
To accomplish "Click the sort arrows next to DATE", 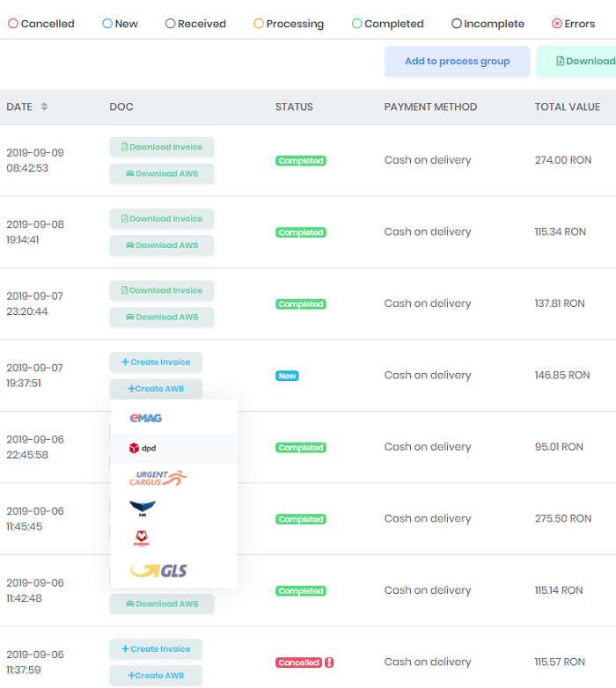I will coord(44,106).
